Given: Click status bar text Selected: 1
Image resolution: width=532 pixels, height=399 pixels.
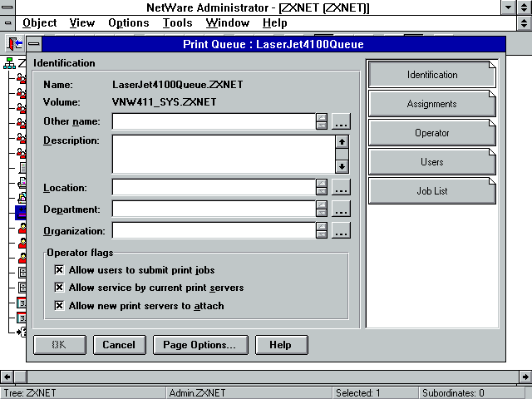Looking at the screenshot, I should tap(358, 393).
